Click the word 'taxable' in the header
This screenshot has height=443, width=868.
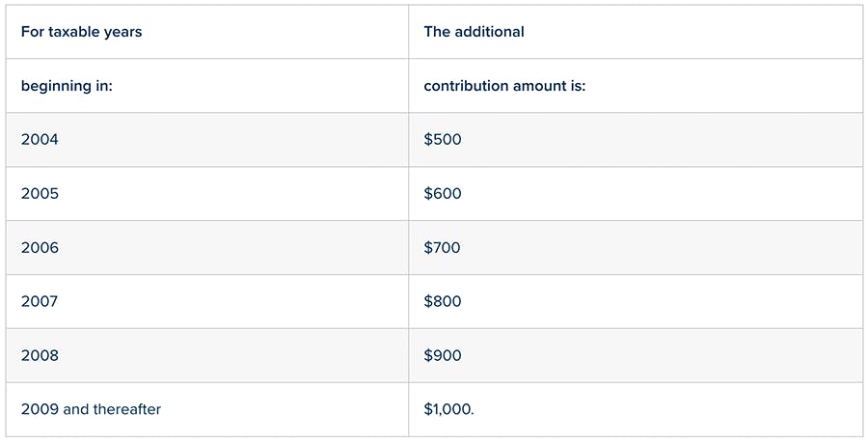point(74,32)
